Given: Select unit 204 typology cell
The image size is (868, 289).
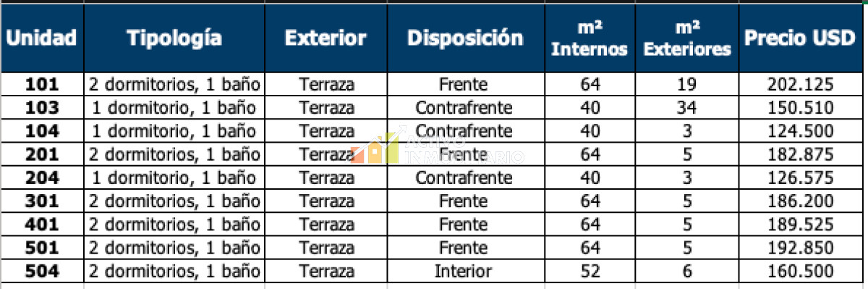Looking at the screenshot, I should 174,177.
